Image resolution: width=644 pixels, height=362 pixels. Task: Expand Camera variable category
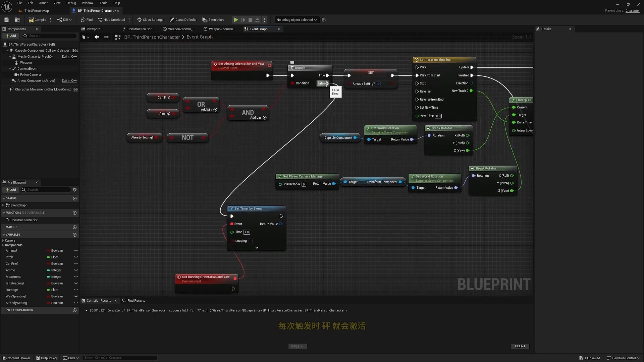3,241
